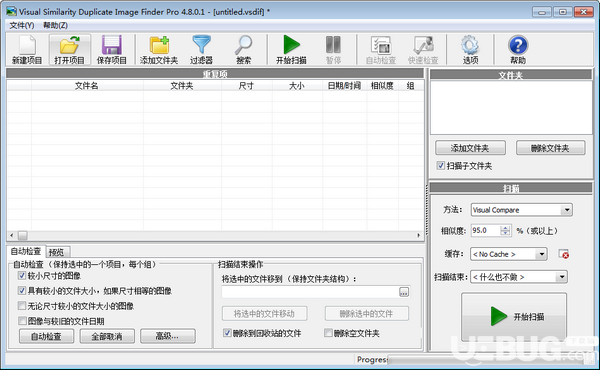
Task: Enable 删除空文件夹 checkbox
Action: coord(328,333)
